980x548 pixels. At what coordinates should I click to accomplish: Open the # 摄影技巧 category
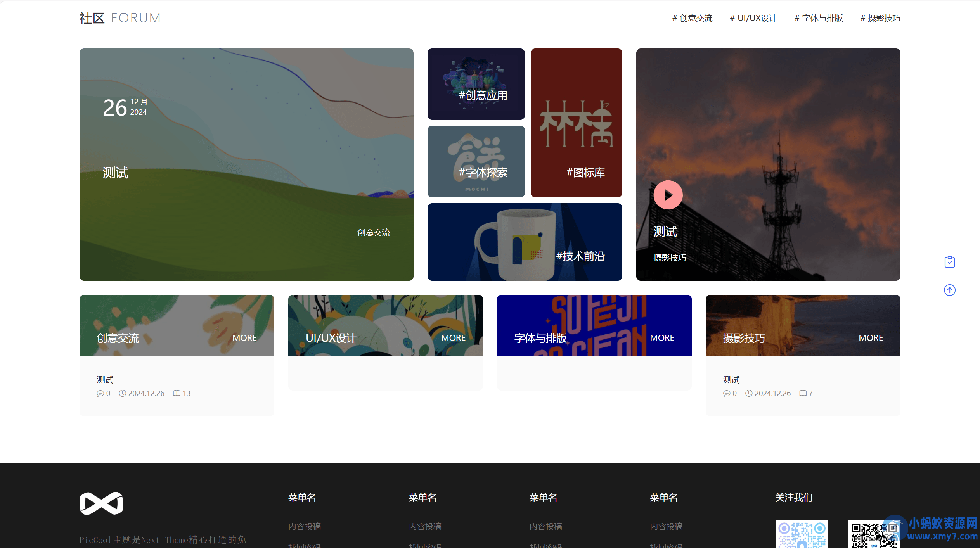tap(880, 18)
